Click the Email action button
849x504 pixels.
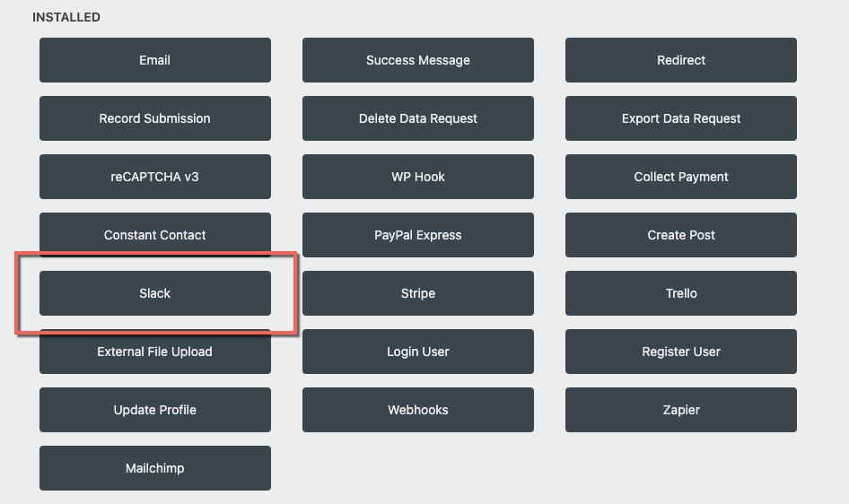(154, 60)
